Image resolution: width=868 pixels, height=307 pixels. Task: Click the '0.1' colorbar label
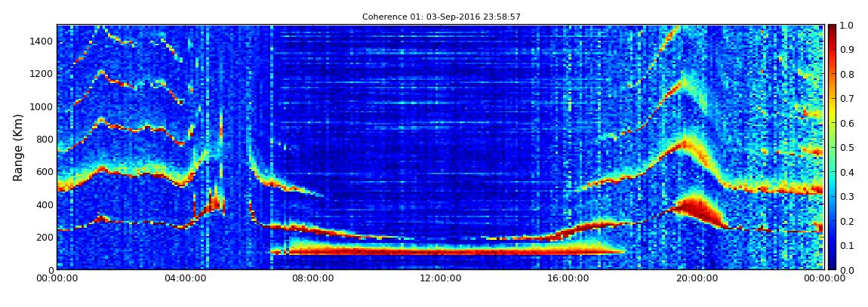[x=847, y=246]
